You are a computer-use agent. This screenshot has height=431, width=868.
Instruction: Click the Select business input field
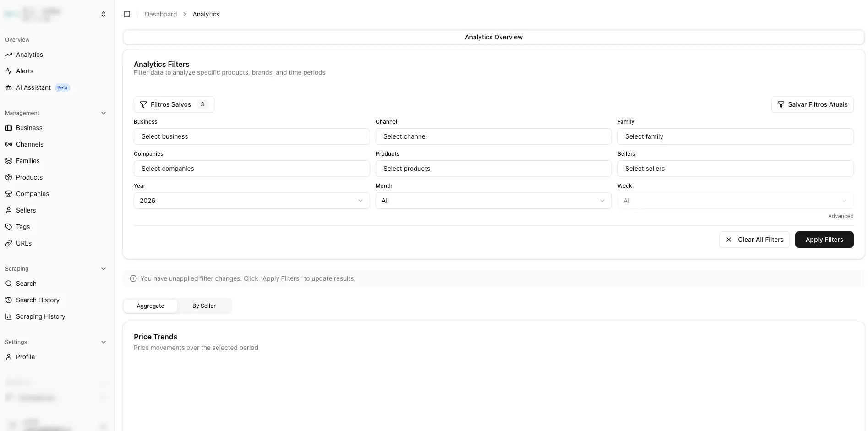(x=251, y=136)
